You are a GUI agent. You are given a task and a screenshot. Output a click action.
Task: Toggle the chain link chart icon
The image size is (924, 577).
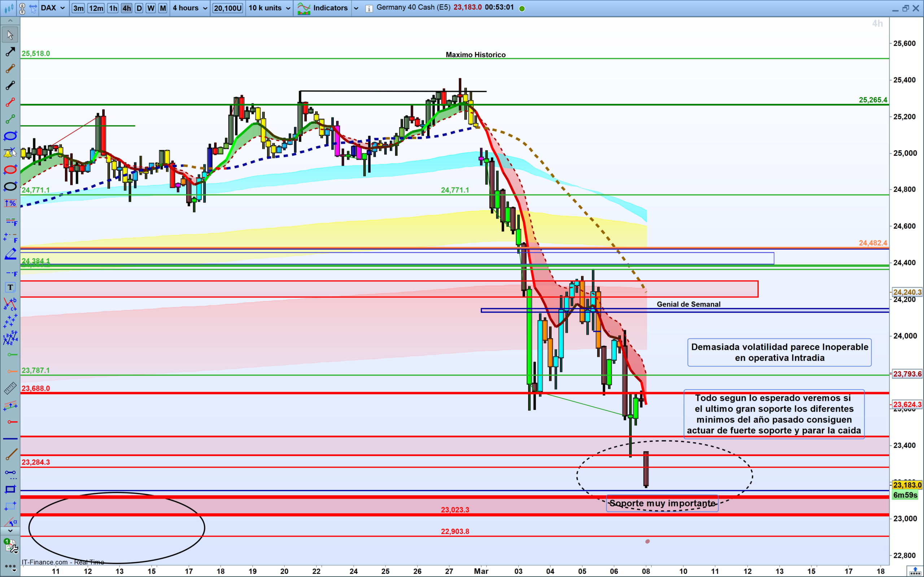click(22, 8)
